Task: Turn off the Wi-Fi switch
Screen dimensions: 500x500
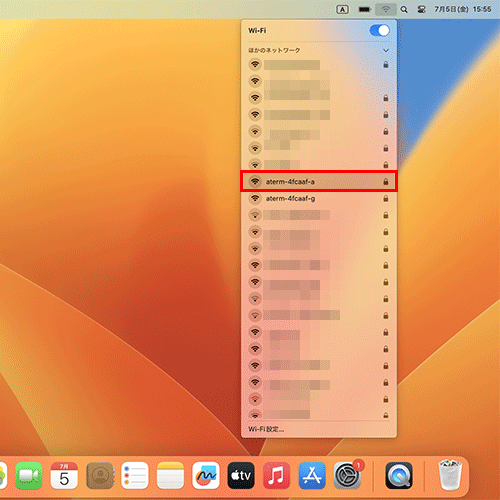Action: (x=379, y=31)
